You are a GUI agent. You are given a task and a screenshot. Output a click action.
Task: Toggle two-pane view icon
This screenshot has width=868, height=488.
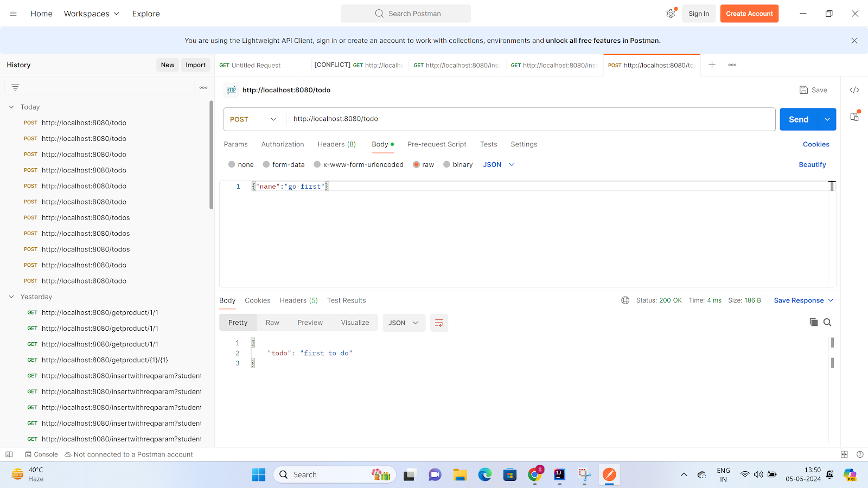(844, 454)
